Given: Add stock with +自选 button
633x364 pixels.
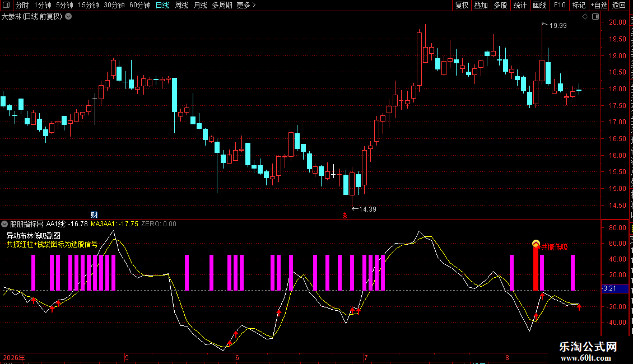Looking at the screenshot, I should tap(599, 5).
